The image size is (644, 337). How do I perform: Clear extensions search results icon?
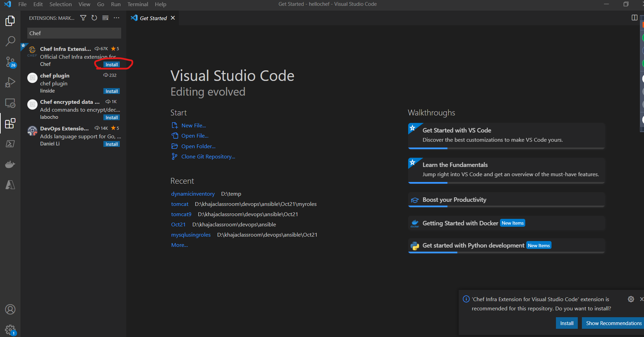[105, 18]
